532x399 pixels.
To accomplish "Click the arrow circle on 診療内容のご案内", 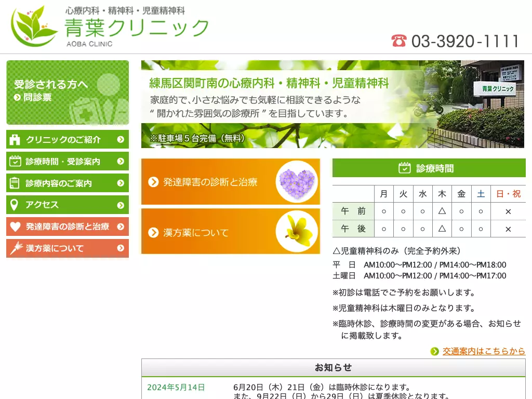I will 121,183.
